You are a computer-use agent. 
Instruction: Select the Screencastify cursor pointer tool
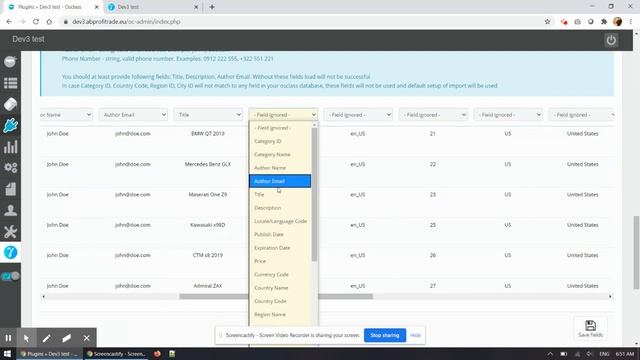pos(27,338)
